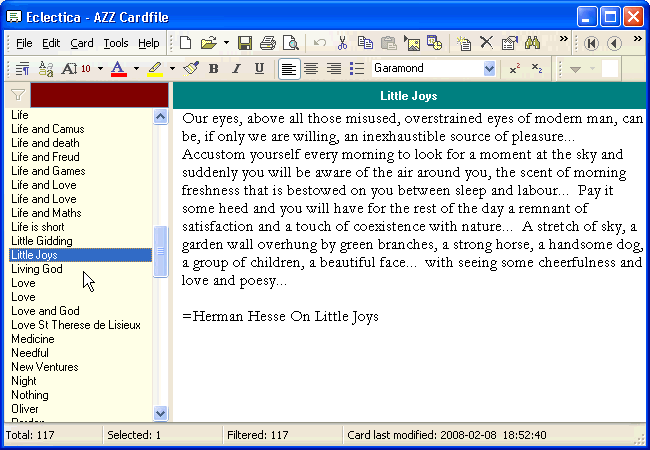The image size is (650, 450).
Task: Toggle Italic formatting
Action: click(236, 69)
